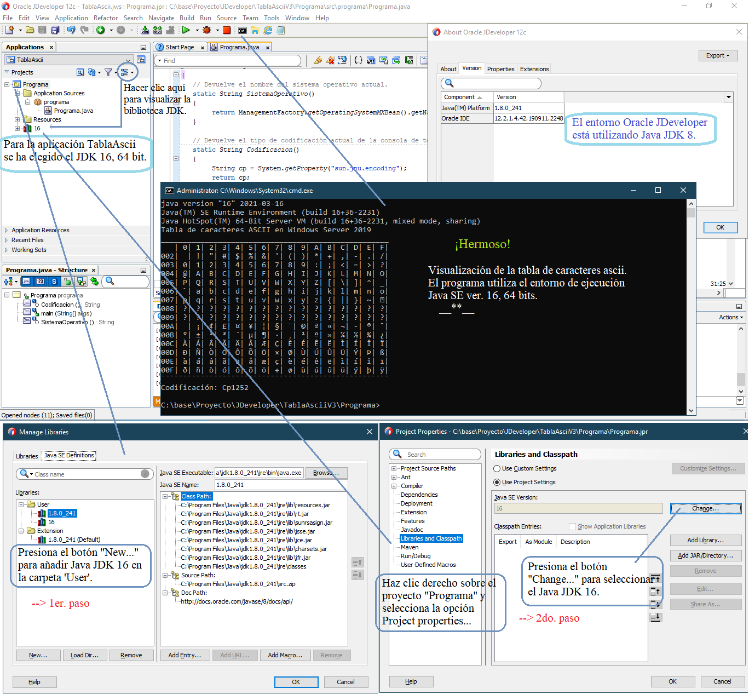The width and height of the screenshot is (749, 700).
Task: Check the Show Application Libraries checkbox
Action: click(572, 527)
